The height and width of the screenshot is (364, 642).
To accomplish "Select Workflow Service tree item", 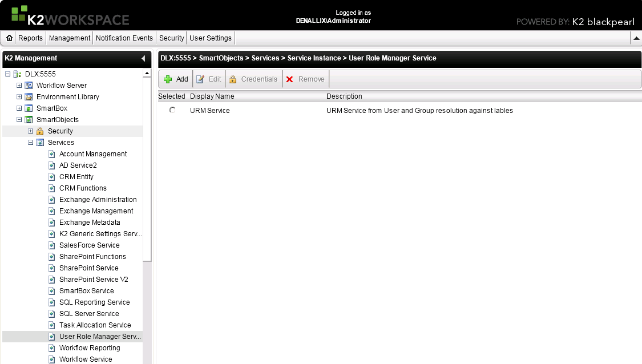I will coord(86,359).
